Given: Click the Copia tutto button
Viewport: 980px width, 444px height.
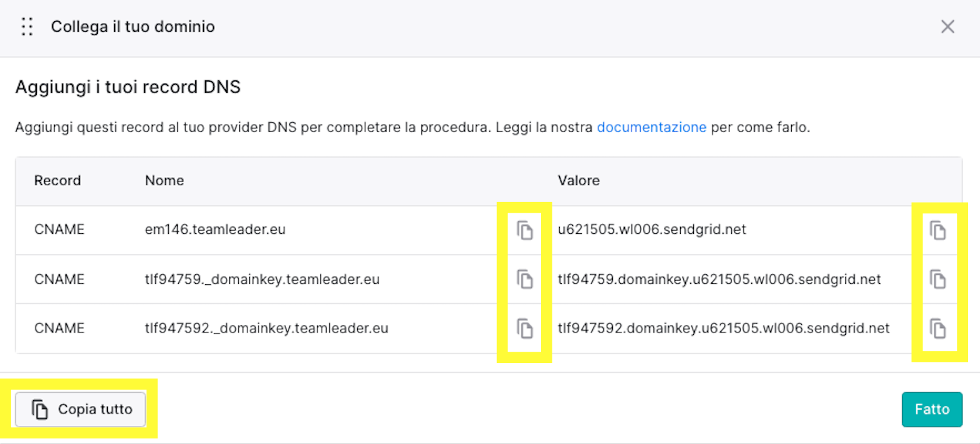Looking at the screenshot, I should pos(80,409).
